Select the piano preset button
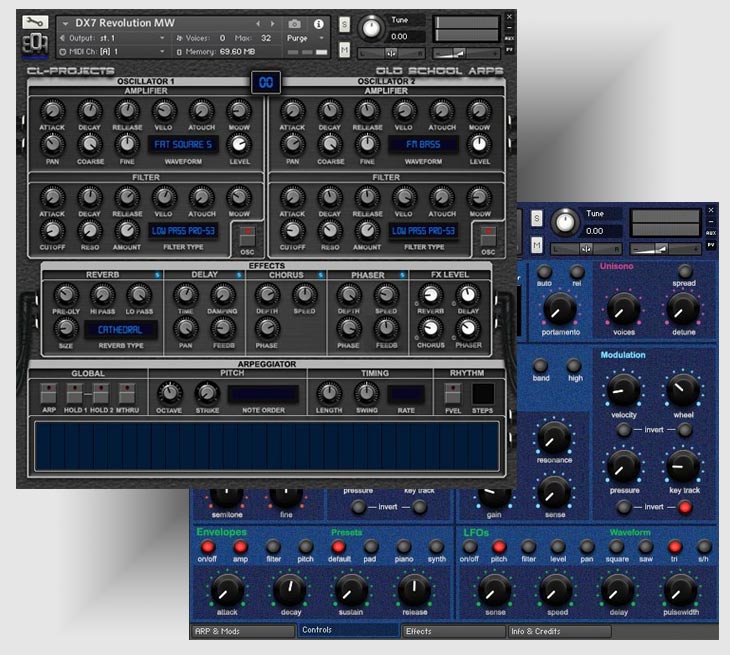Screen dimensions: 730x655 [404, 547]
